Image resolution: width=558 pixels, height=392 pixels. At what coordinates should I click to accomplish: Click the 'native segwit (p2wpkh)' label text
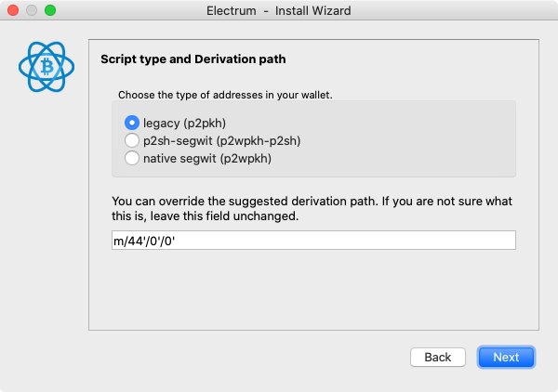click(x=207, y=159)
